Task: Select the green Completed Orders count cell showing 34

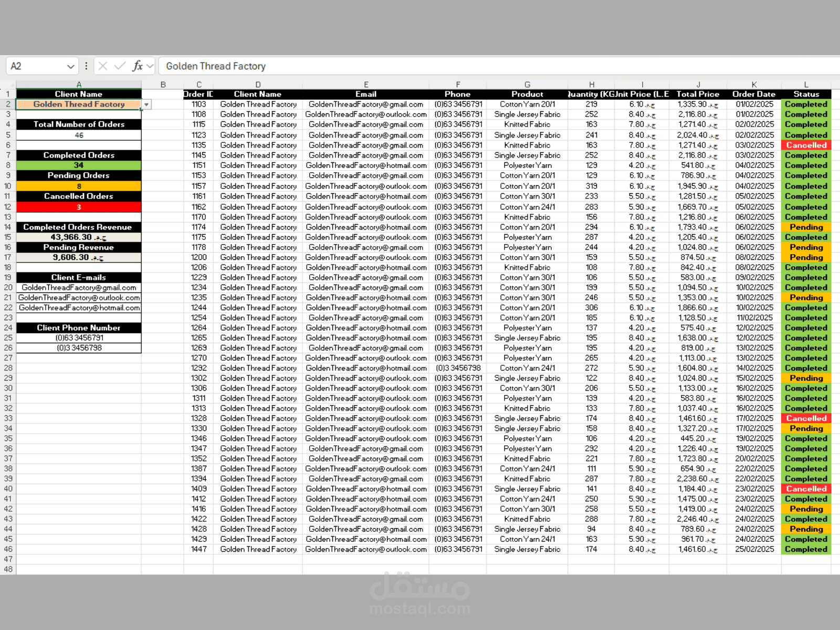Action: click(x=79, y=165)
